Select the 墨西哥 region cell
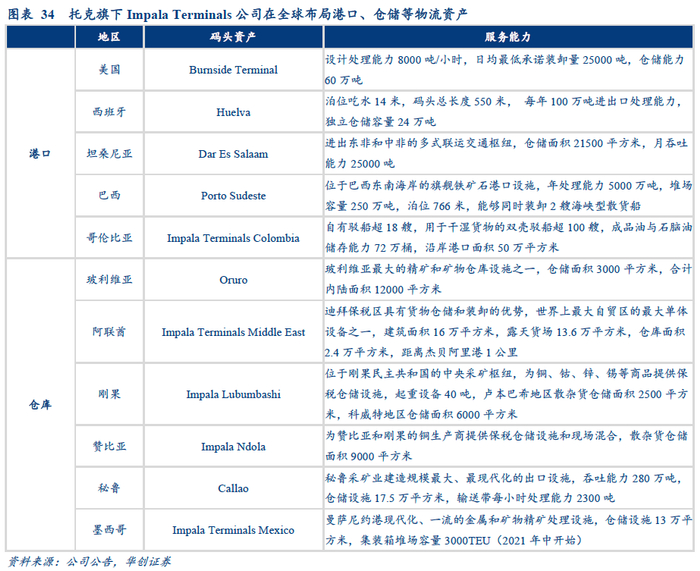This screenshot has width=700, height=571. tap(109, 530)
